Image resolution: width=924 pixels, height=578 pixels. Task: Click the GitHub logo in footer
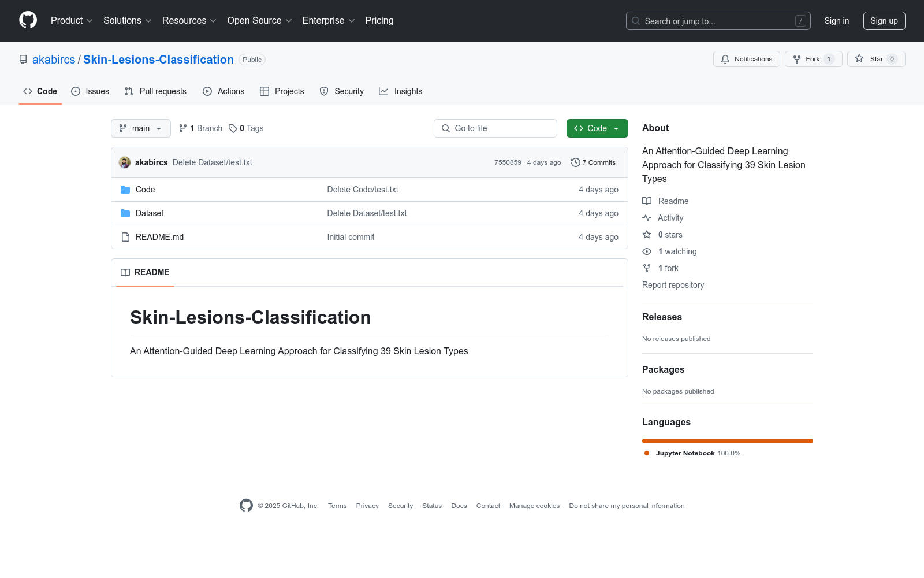pos(246,506)
